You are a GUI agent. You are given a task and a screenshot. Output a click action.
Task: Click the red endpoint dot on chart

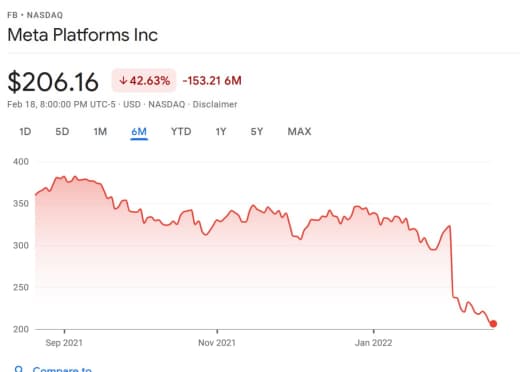click(493, 324)
